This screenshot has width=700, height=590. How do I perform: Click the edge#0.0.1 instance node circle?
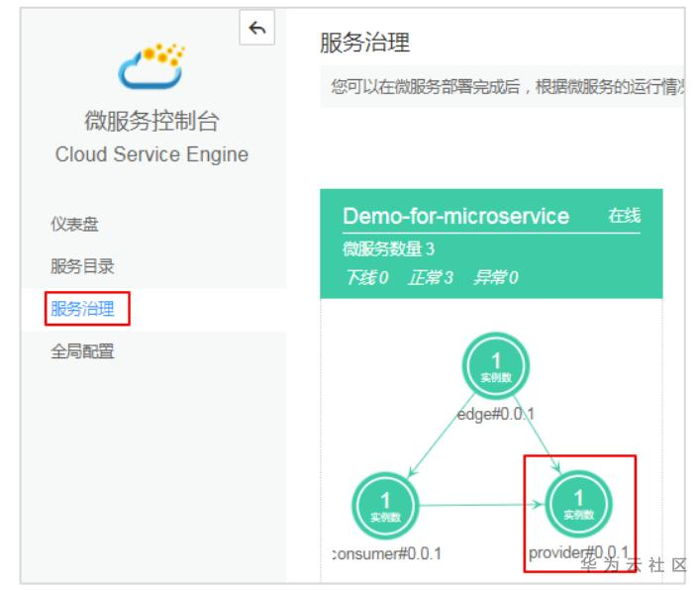[495, 365]
